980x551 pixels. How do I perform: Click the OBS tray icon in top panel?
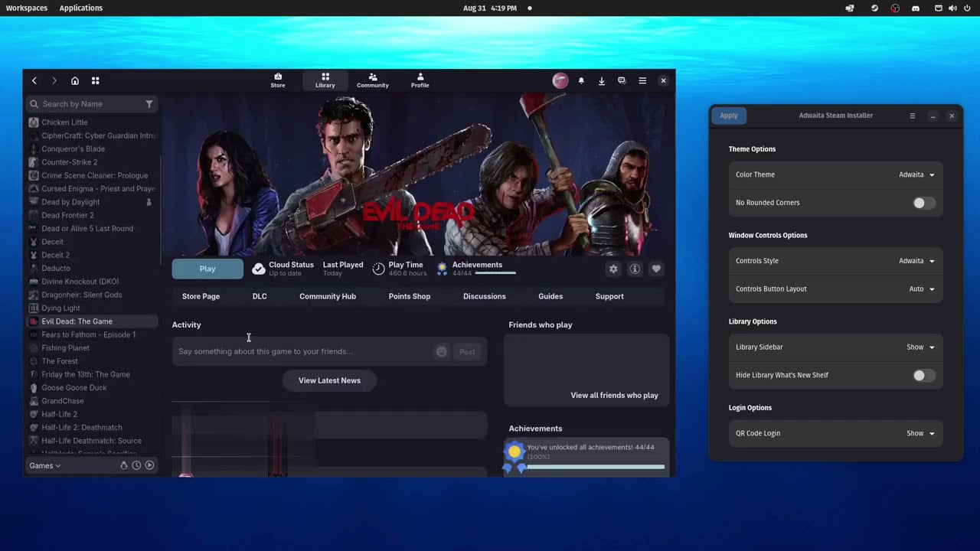[895, 8]
